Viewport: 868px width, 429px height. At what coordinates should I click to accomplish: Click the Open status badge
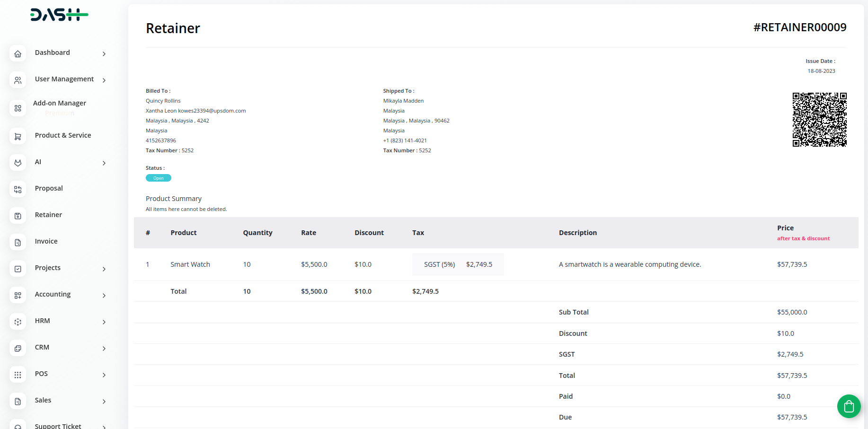159,178
